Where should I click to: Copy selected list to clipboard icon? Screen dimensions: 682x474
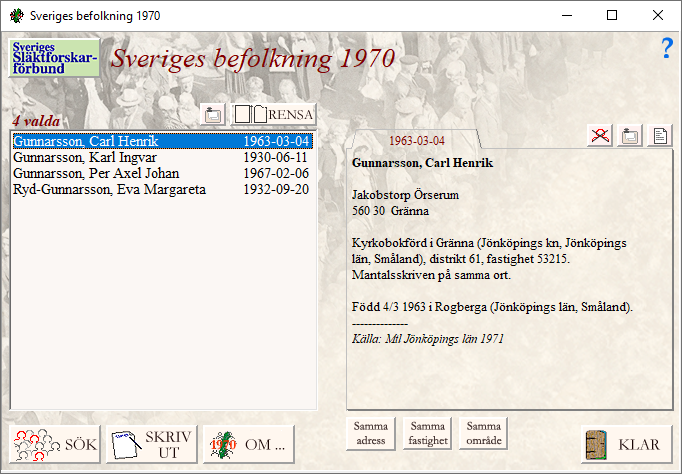pyautogui.click(x=213, y=115)
